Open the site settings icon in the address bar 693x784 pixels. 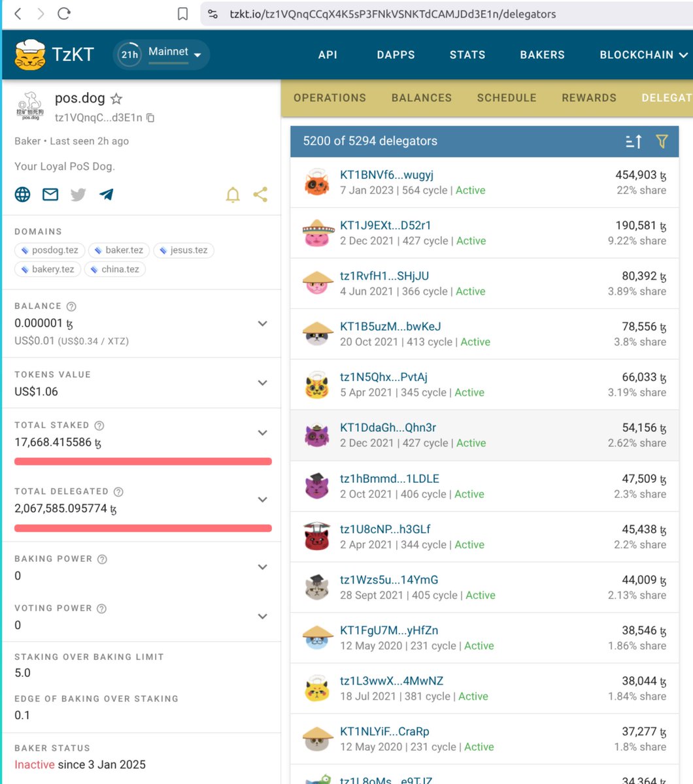pyautogui.click(x=211, y=14)
